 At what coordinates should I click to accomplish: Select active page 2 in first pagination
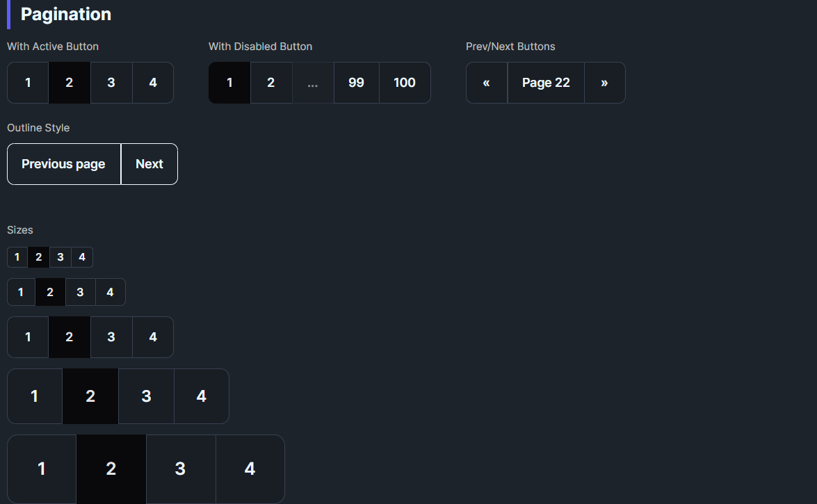click(69, 82)
